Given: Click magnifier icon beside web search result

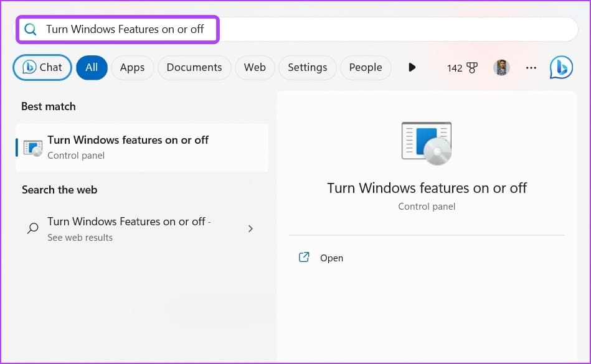Looking at the screenshot, I should [x=33, y=228].
